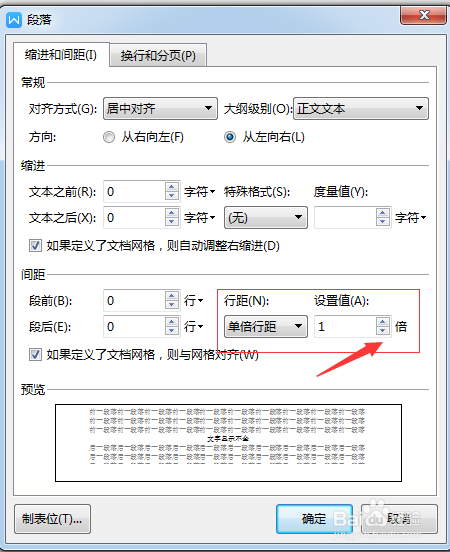The height and width of the screenshot is (552, 450).
Task: Switch to the 缩进和间距(I) tab
Action: (x=61, y=55)
